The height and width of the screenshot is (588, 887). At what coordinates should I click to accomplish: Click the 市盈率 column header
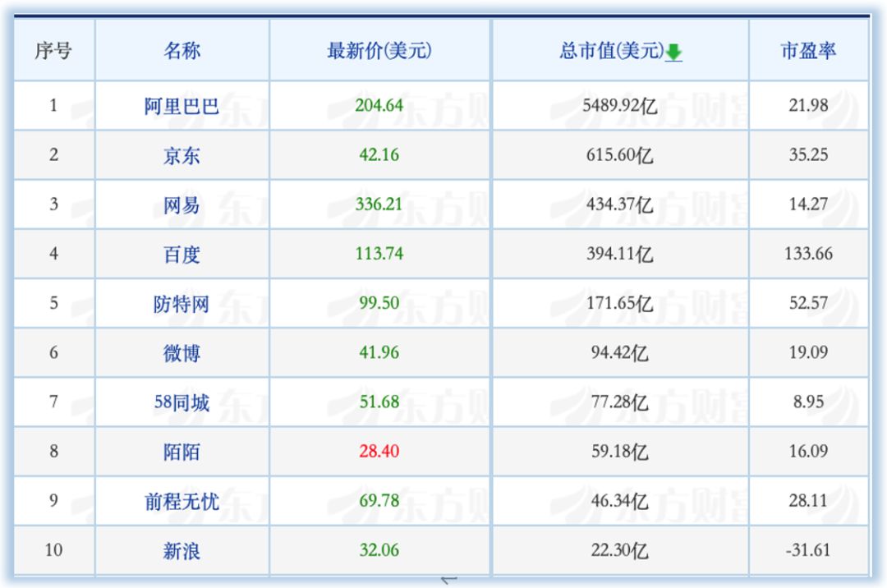(808, 51)
